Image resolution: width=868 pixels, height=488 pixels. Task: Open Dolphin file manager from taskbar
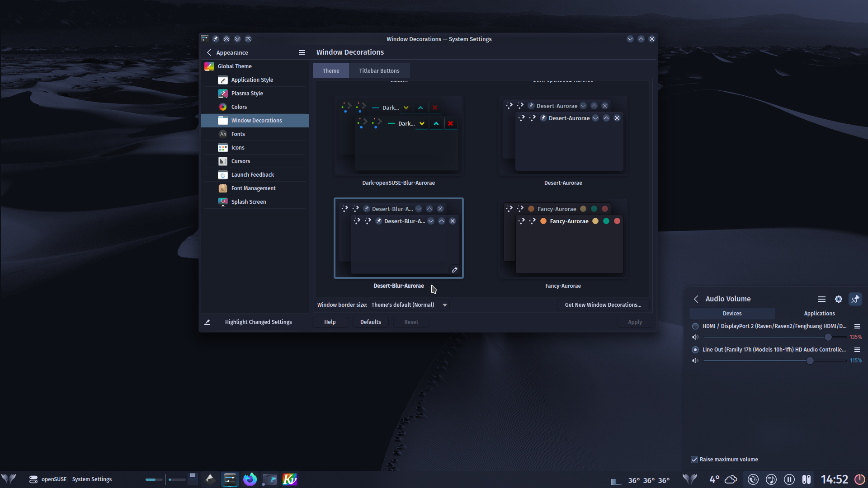coord(270,479)
